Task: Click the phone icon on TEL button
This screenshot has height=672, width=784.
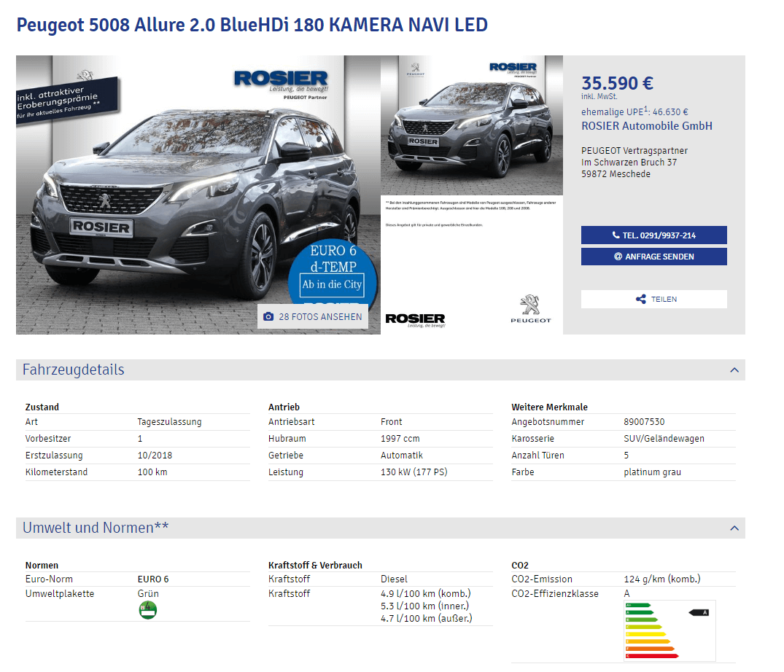Action: tap(616, 235)
